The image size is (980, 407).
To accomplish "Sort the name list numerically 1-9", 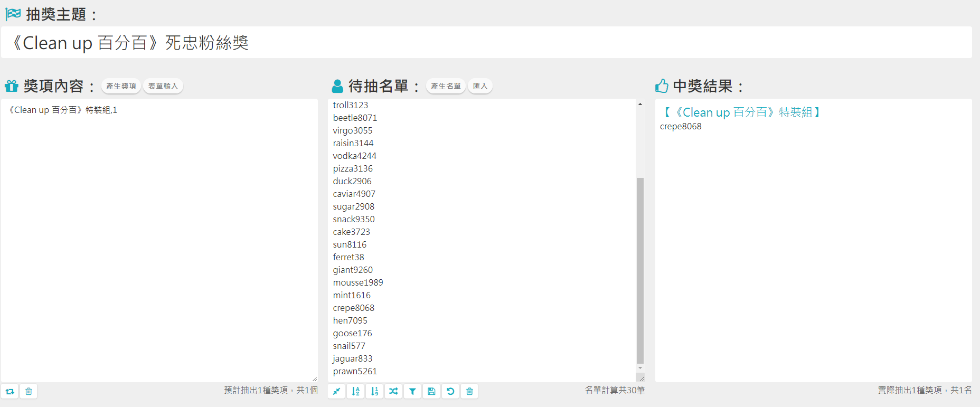I will click(x=374, y=391).
